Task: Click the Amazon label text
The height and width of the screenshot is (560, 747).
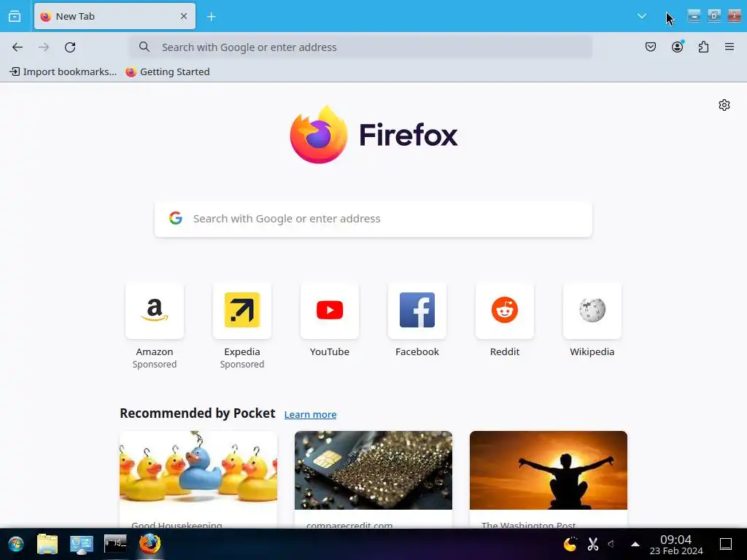Action: [x=155, y=352]
